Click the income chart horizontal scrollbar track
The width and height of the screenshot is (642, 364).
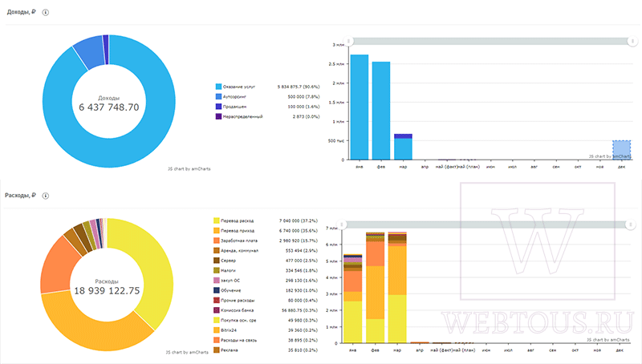click(x=490, y=42)
